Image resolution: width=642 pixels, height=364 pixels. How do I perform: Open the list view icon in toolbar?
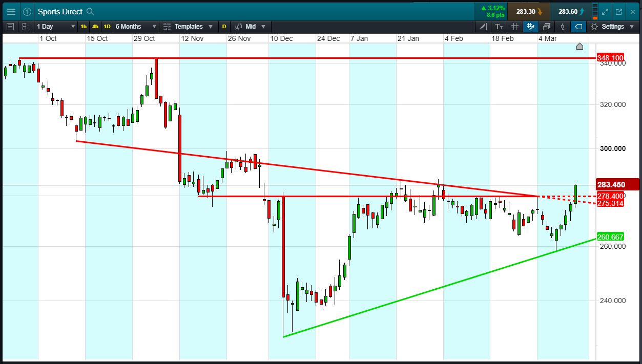11,26
